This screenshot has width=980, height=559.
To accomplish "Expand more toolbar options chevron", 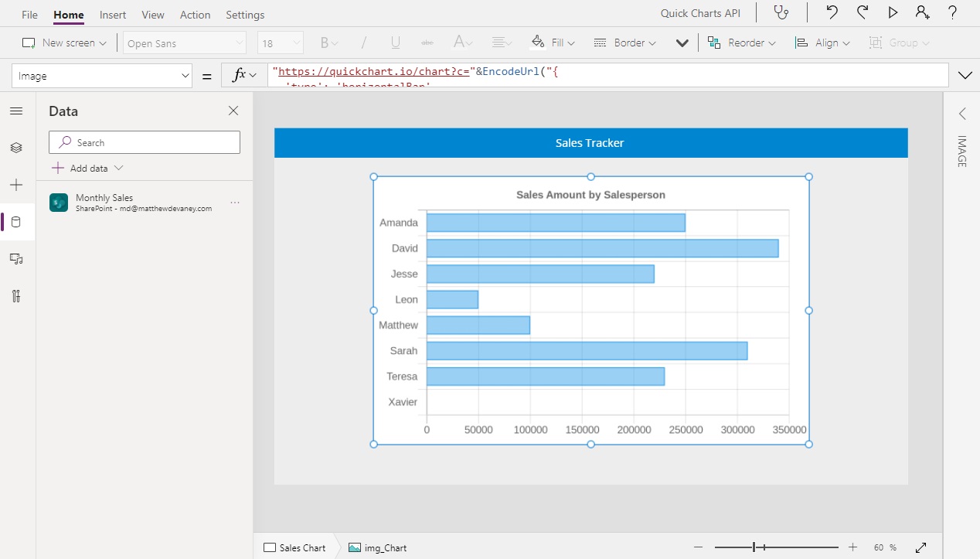I will [x=682, y=43].
